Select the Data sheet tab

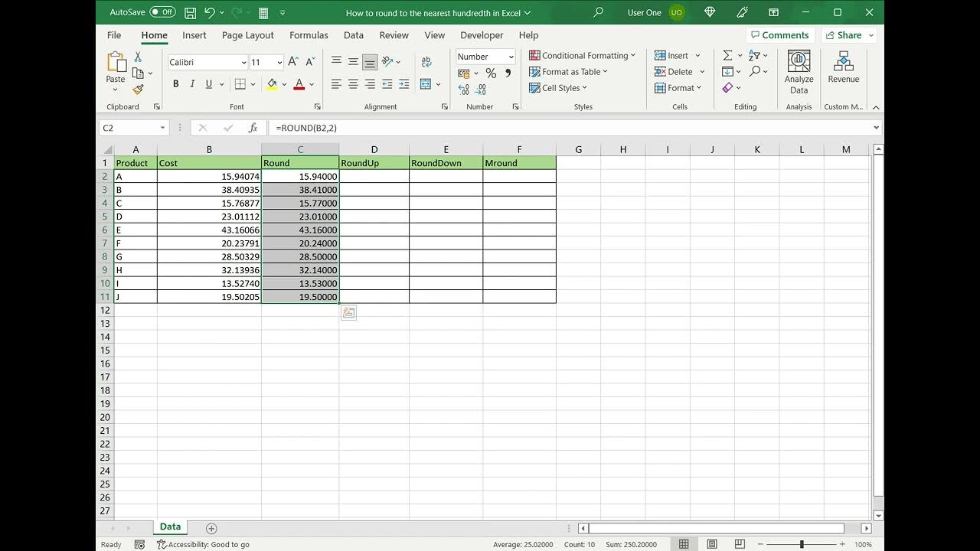click(170, 527)
